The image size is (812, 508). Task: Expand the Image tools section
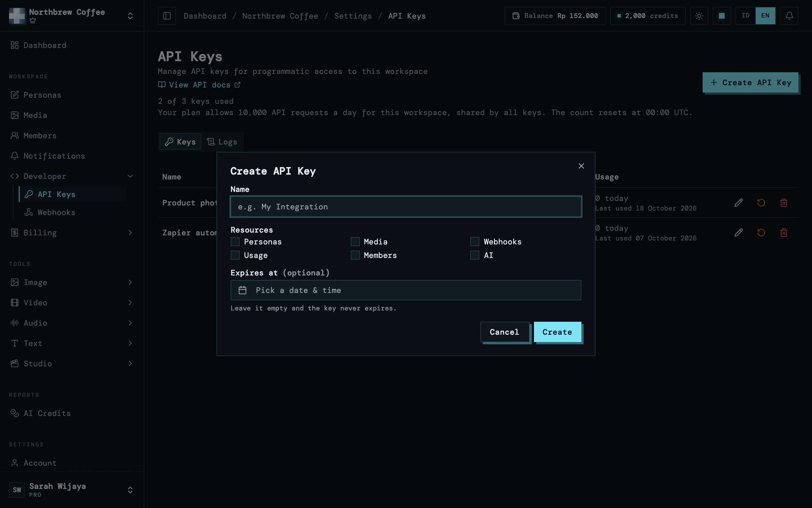(72, 282)
